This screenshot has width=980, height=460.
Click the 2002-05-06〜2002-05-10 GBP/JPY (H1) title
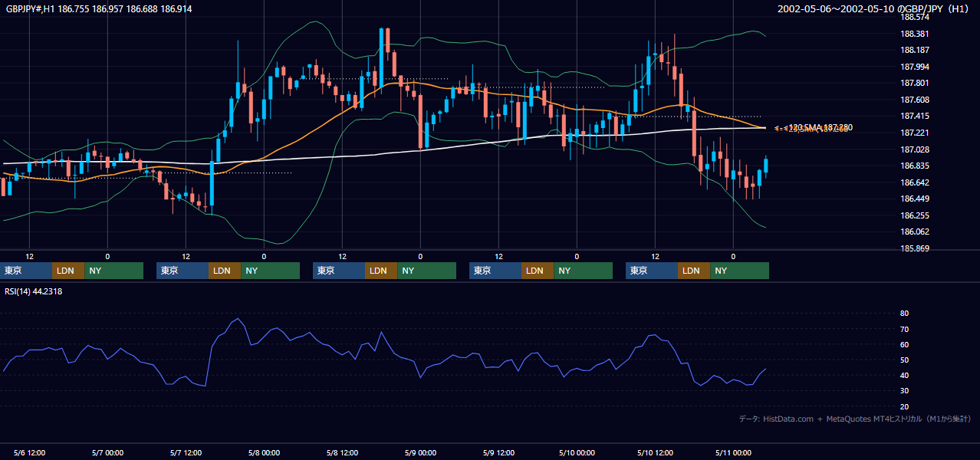click(874, 9)
